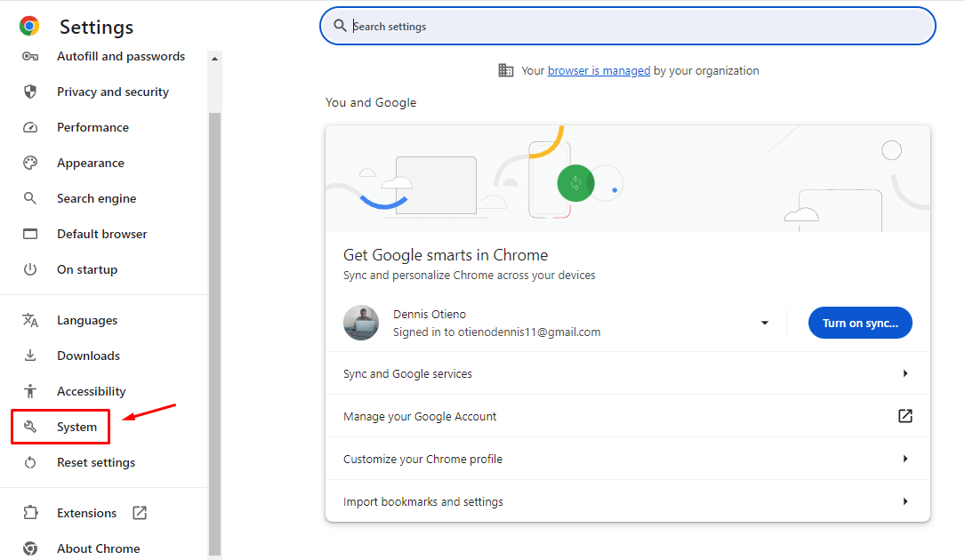This screenshot has height=560, width=965.
Task: Click the Chrome logo beside Settings
Action: click(29, 26)
